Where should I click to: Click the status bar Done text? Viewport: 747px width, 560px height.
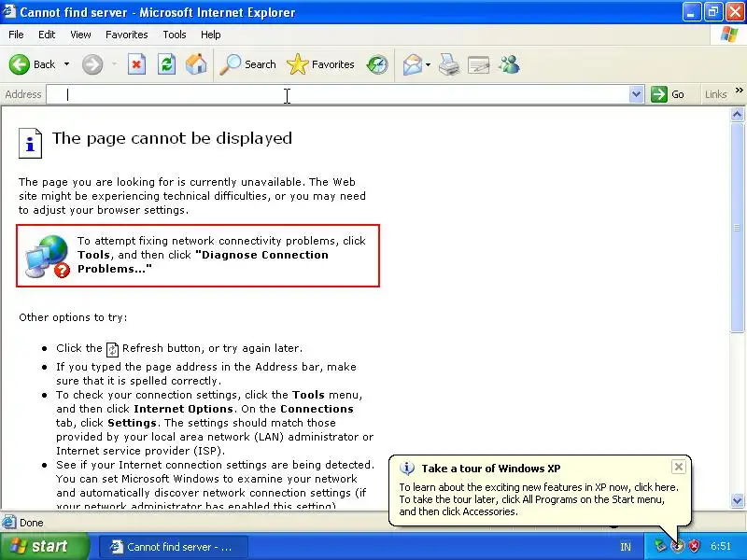click(32, 523)
